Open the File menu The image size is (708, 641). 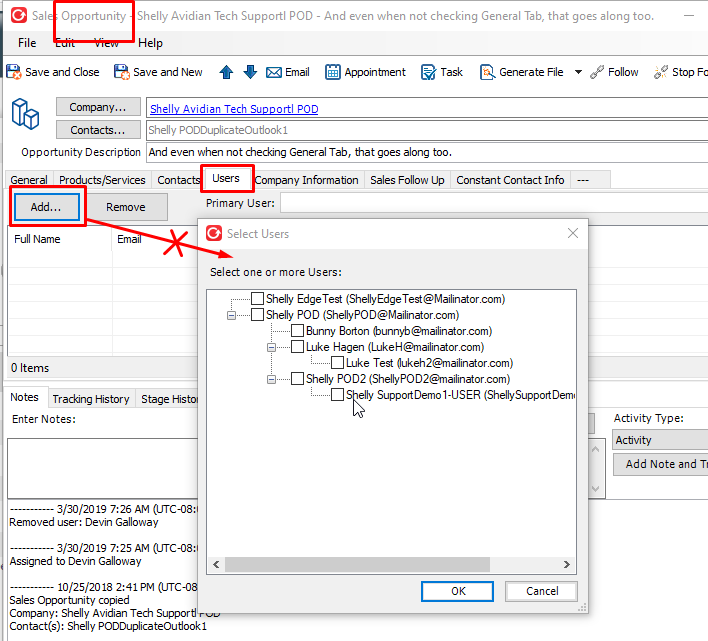click(x=27, y=43)
